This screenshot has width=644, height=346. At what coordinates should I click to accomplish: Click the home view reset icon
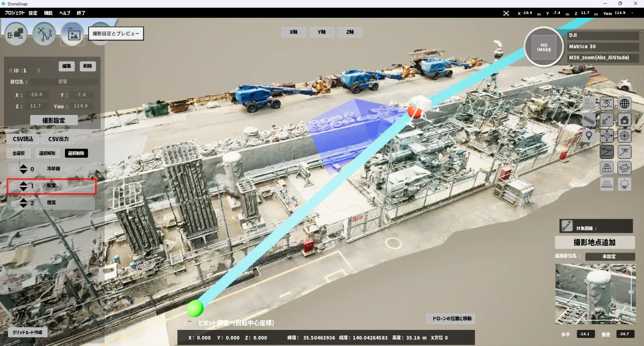point(624,120)
